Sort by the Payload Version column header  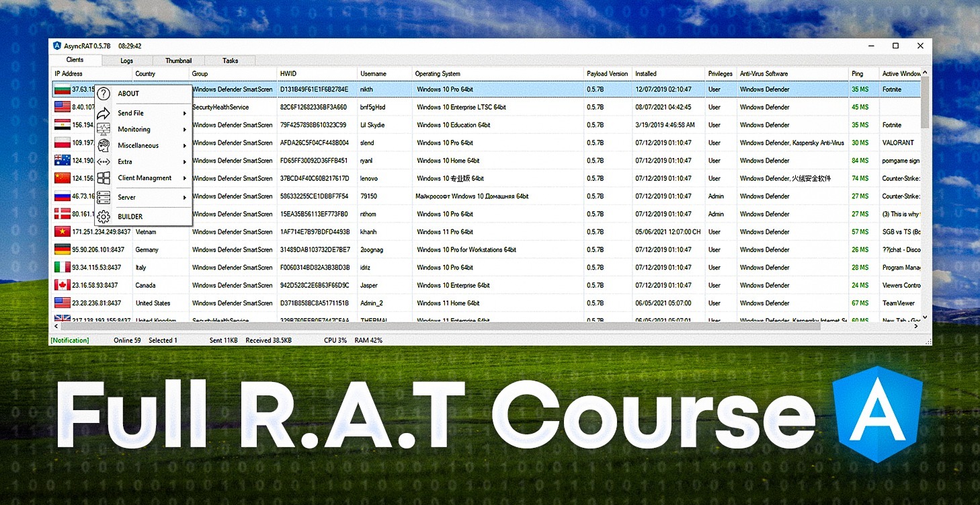(x=608, y=73)
